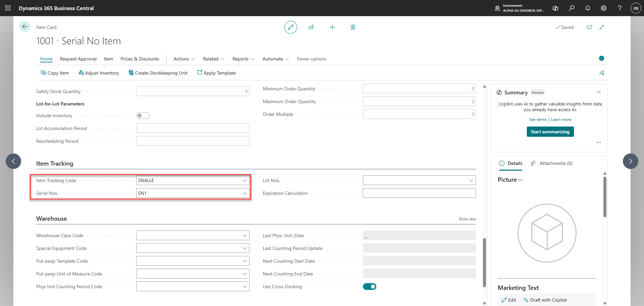Viewport: 644px width, 306px height.
Task: Open the search magnifier in top bar
Action: click(572, 8)
